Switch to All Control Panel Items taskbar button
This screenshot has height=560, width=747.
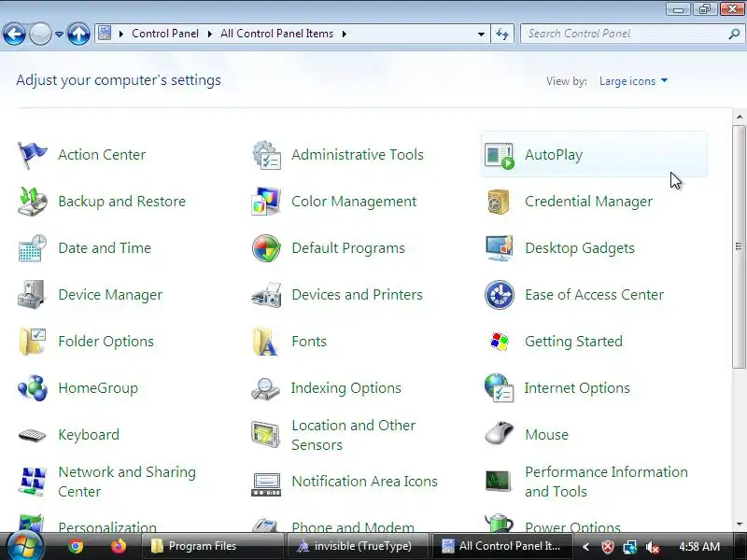[x=501, y=546]
